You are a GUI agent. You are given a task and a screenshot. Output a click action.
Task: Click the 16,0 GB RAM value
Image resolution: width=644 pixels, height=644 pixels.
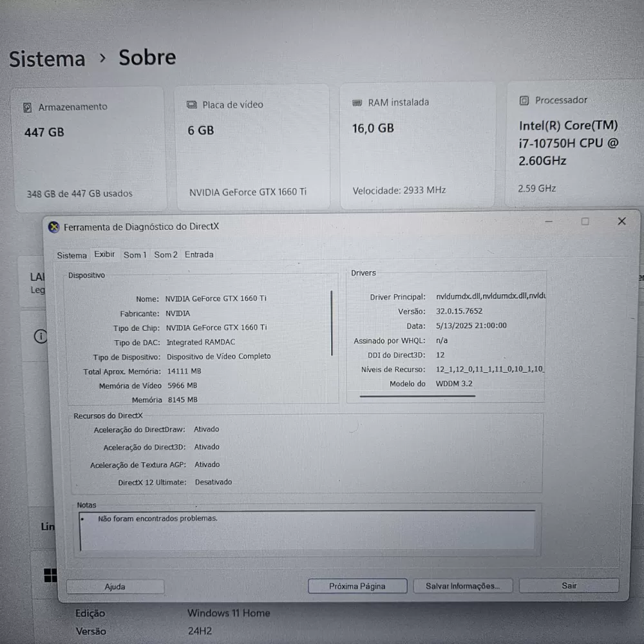tap(373, 129)
